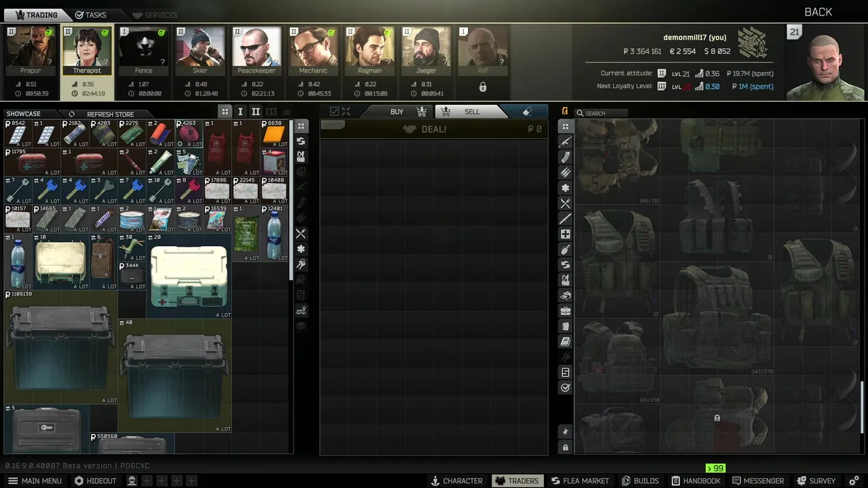Select store keys category icon
Viewport: 868px width, 488px height.
301,264
